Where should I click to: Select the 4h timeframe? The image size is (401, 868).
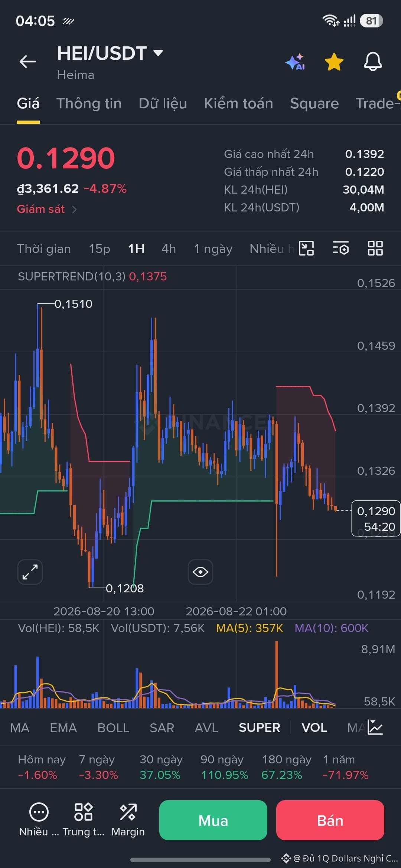(x=169, y=249)
